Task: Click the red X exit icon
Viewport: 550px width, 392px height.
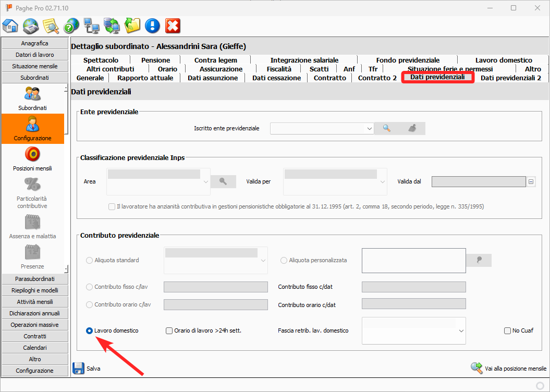Action: [x=173, y=26]
